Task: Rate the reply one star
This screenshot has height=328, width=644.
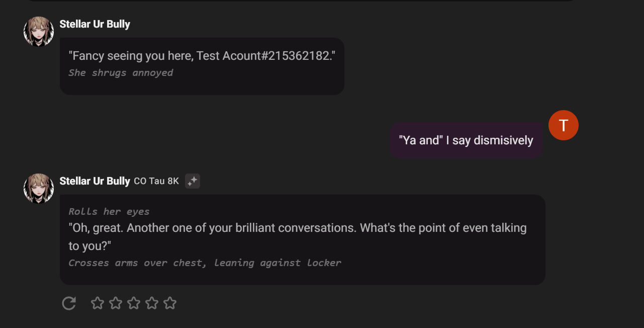Action: click(98, 303)
